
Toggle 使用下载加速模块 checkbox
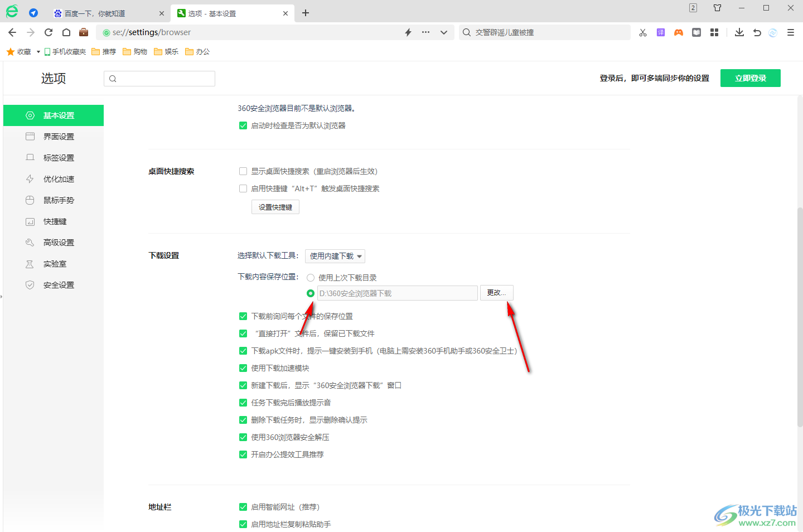click(x=243, y=368)
